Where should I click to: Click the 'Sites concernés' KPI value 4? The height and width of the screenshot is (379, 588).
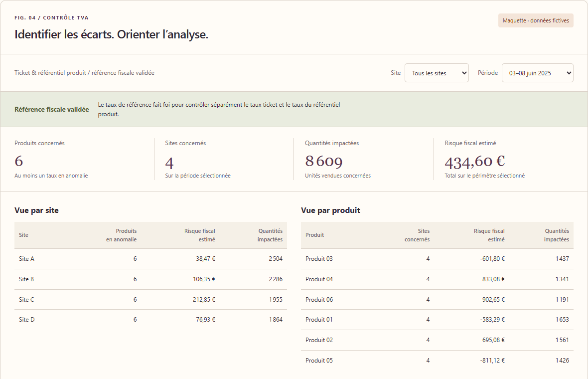click(x=169, y=163)
